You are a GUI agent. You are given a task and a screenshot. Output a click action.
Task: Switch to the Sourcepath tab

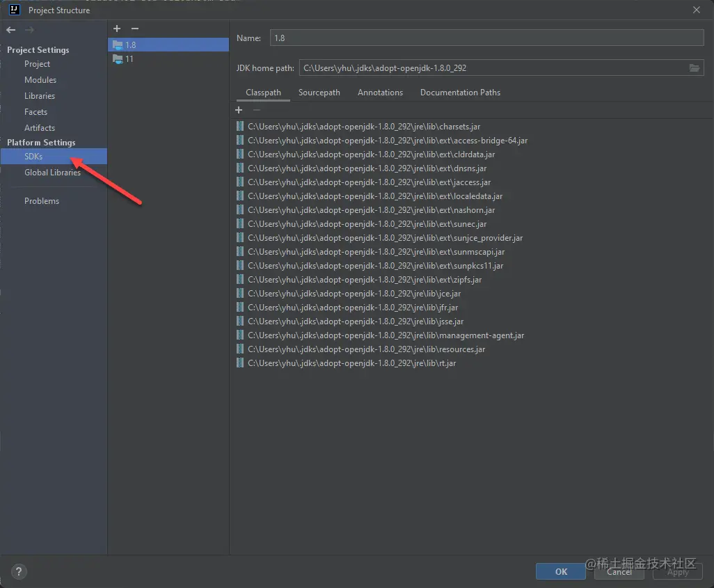[x=319, y=93]
